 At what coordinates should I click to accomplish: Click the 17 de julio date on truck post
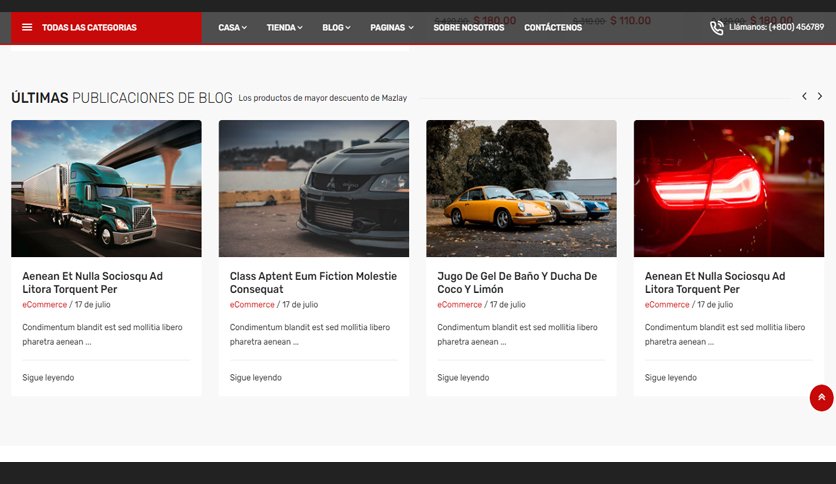click(x=93, y=304)
